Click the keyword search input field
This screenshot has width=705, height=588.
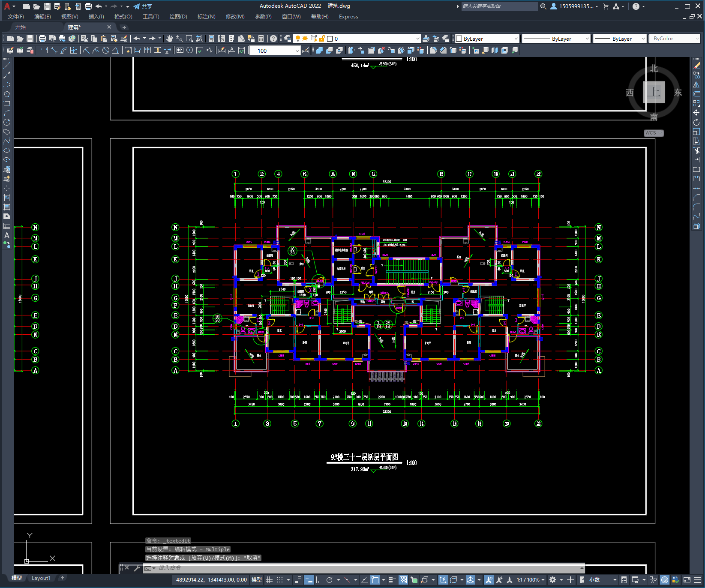(499, 6)
